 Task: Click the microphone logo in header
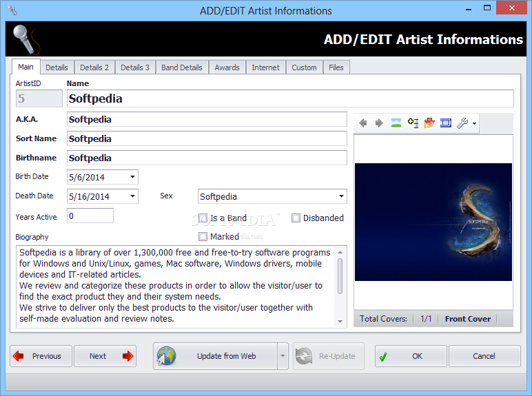[x=25, y=39]
